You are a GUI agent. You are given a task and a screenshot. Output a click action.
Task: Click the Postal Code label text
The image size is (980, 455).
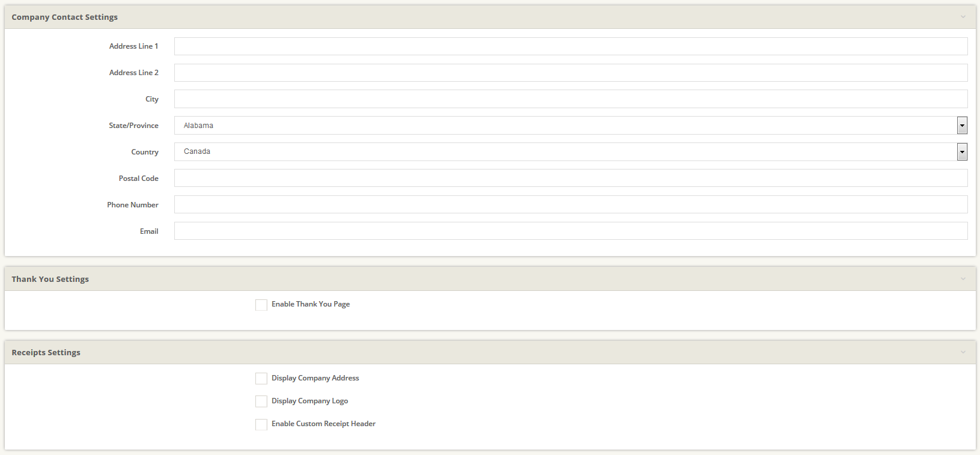139,179
